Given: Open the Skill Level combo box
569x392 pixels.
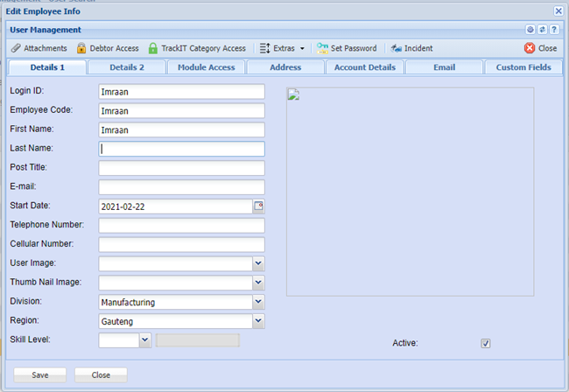Looking at the screenshot, I should [145, 339].
